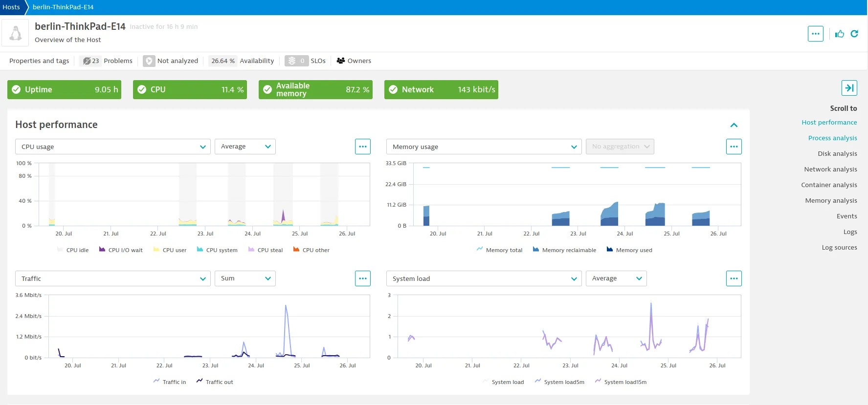
Task: Toggle the CPU user legend series
Action: coord(170,250)
